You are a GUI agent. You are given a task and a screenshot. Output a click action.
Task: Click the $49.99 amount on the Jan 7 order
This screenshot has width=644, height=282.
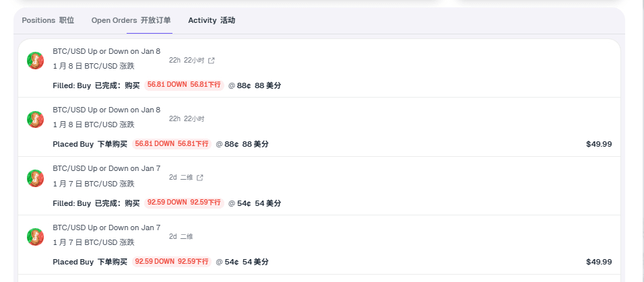599,262
